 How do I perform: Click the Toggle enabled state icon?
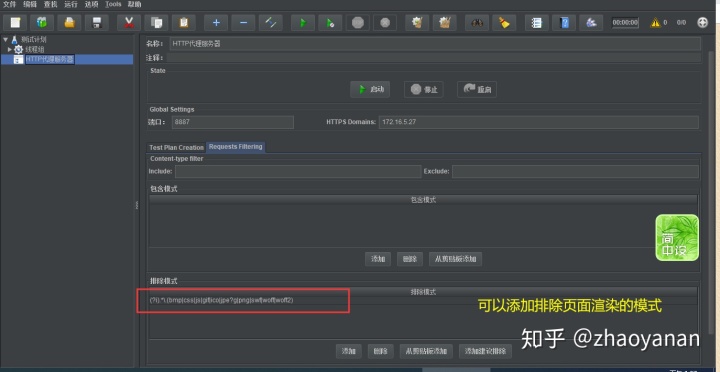[271, 22]
